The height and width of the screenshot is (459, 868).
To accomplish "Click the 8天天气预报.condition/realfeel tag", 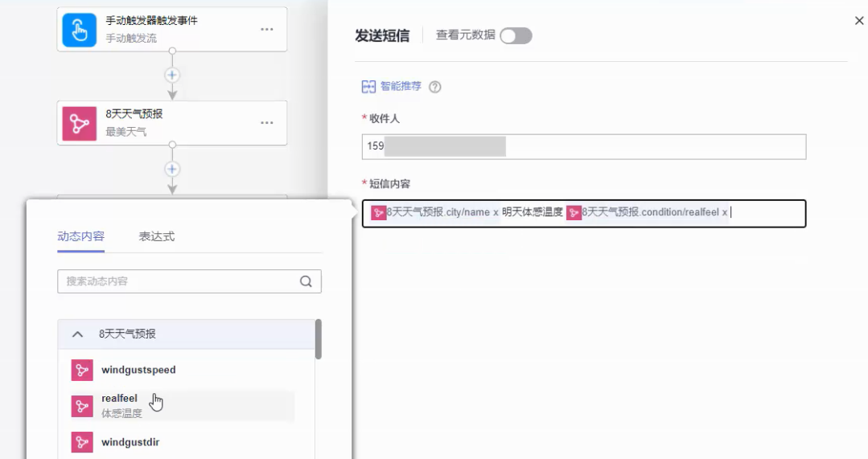I will [648, 212].
